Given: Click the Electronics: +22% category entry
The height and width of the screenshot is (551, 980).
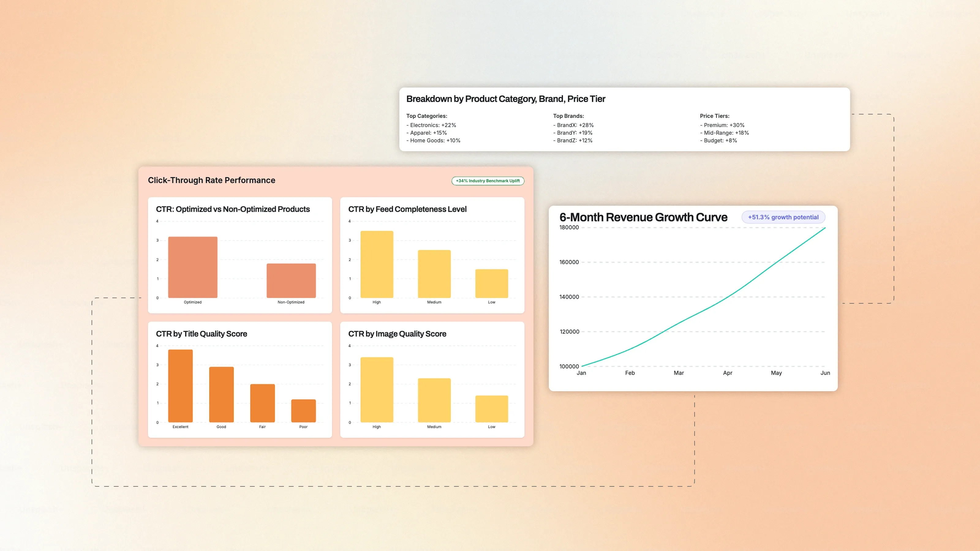Looking at the screenshot, I should point(431,125).
